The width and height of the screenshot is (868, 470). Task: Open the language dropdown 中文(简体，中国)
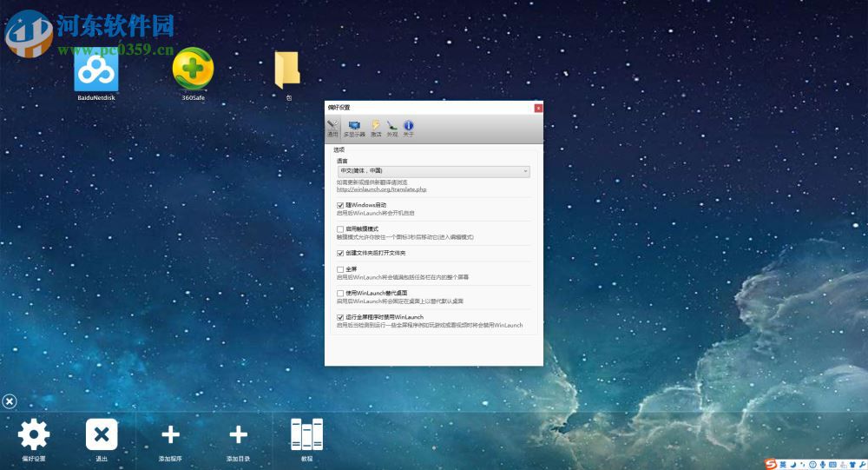pyautogui.click(x=433, y=171)
